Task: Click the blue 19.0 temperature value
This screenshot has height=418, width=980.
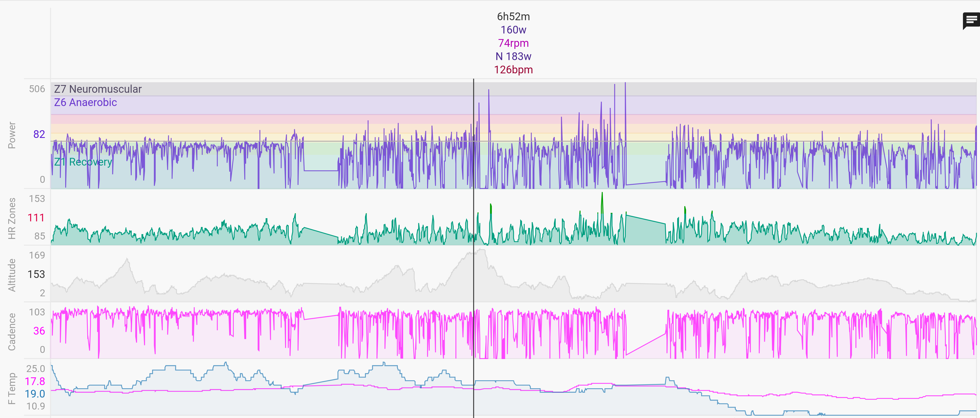Action: tap(35, 394)
